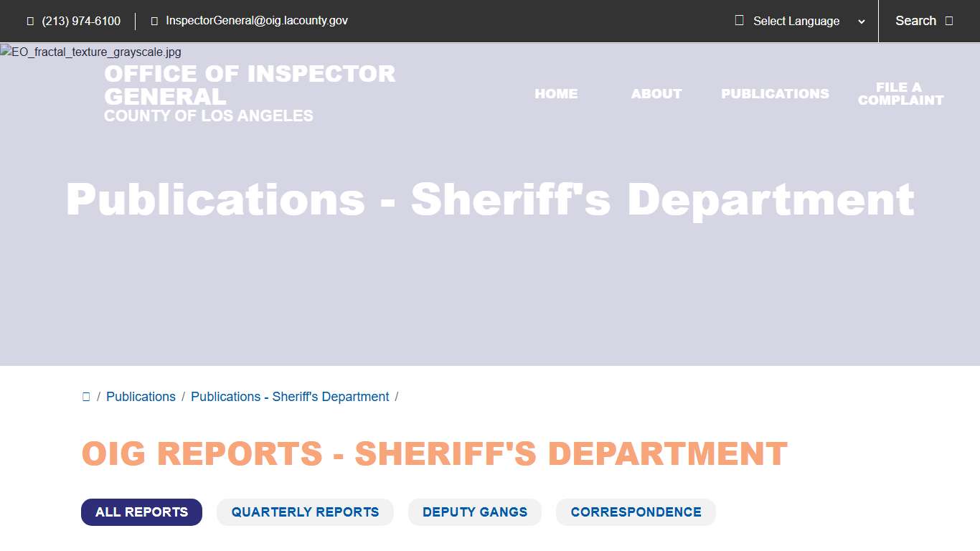Click the InspectorGeneral@oig.lacounty.gov email link
Viewport: 980px width, 551px height.
256,21
